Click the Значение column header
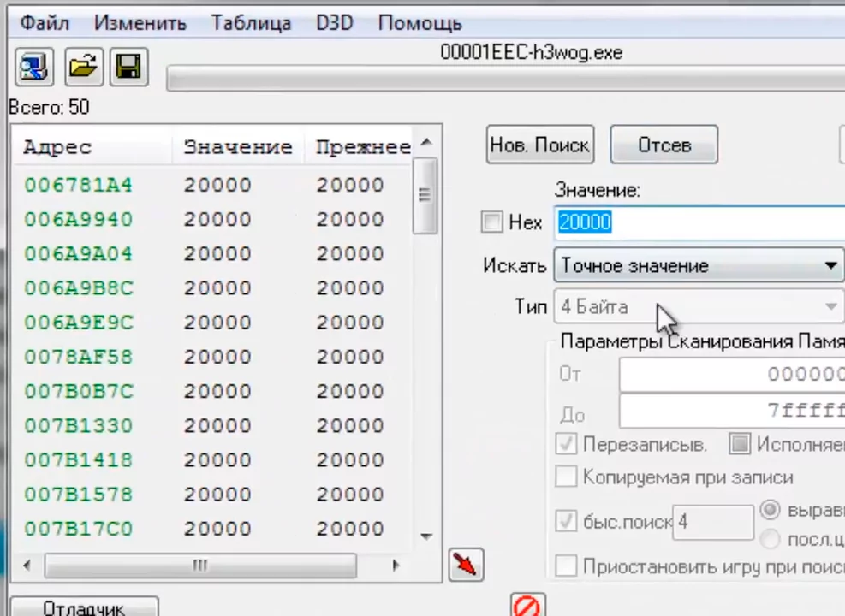Screen dimensions: 845x616 pos(238,147)
